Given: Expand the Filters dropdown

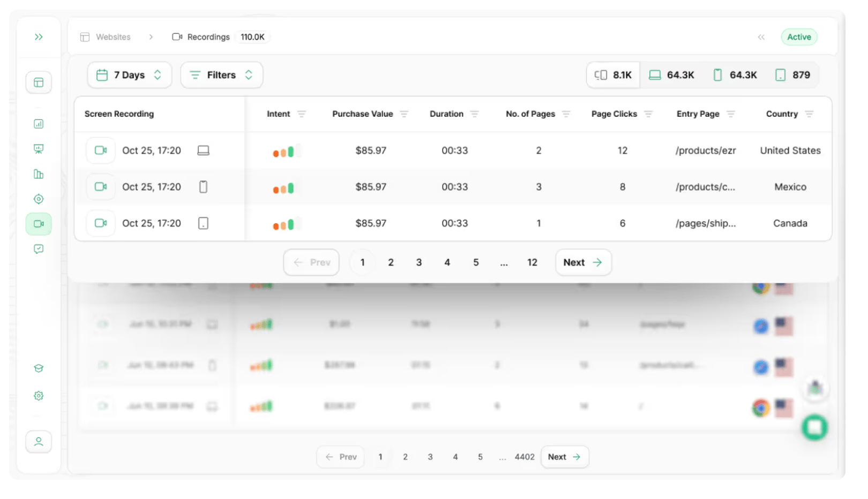Looking at the screenshot, I should tap(222, 75).
